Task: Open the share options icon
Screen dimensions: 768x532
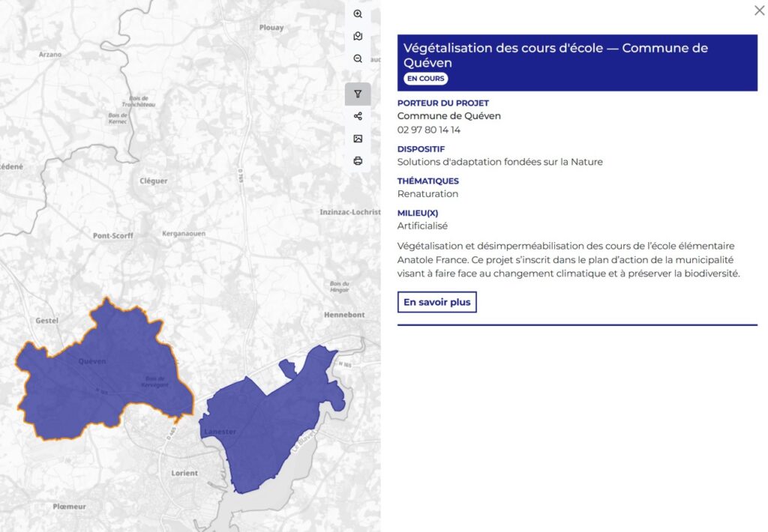Action: (358, 116)
